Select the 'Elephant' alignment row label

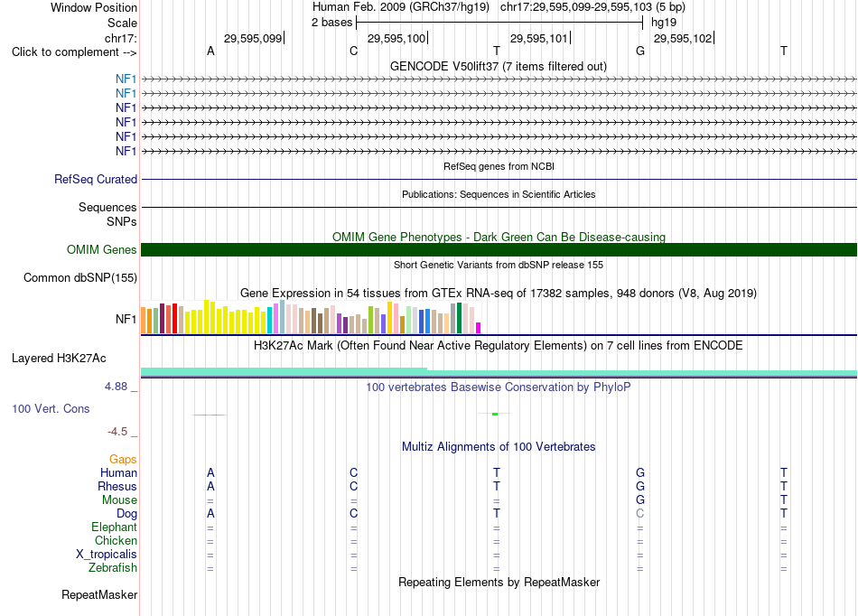[x=114, y=527]
